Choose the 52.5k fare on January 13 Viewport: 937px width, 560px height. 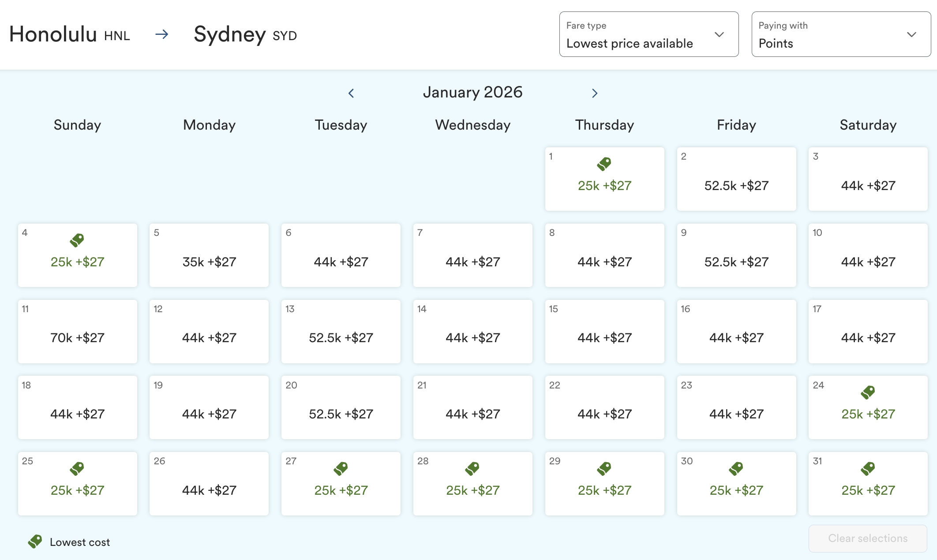click(341, 338)
